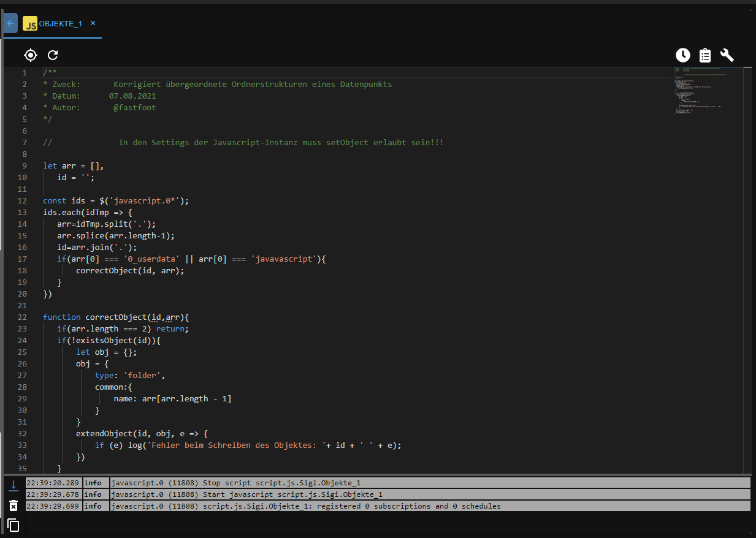Click the 'let arr = [],' line
Viewport: 756px width, 538px height.
[x=74, y=165]
